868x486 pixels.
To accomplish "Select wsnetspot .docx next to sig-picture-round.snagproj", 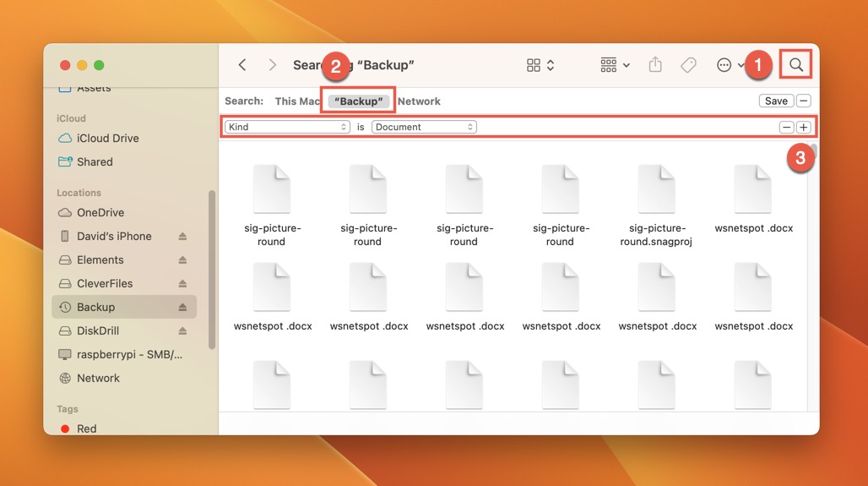I will 753,199.
